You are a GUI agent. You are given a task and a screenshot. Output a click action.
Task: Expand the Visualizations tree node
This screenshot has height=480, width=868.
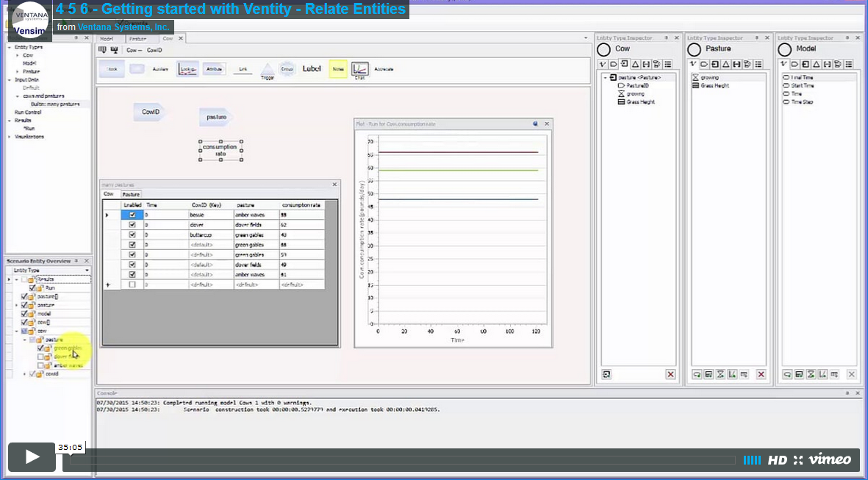tap(10, 136)
